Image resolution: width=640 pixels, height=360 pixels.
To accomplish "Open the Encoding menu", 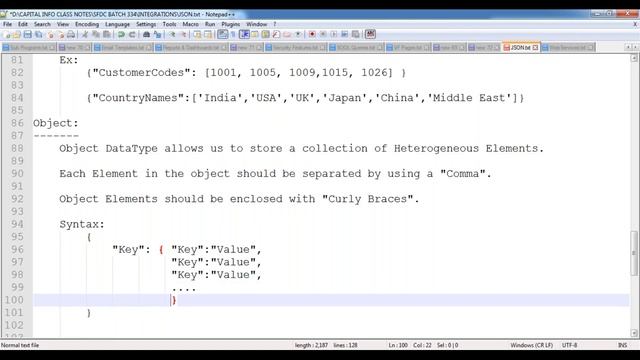I will point(87,24).
